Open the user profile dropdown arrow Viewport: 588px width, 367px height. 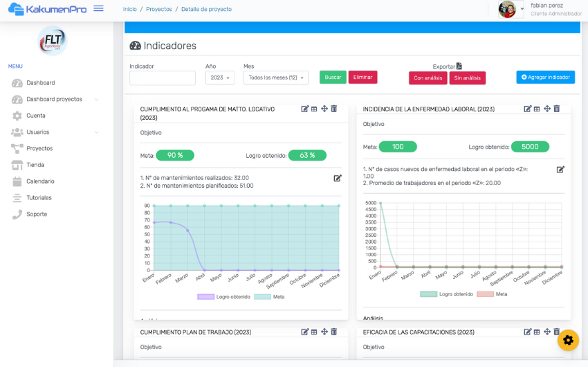[x=522, y=9]
